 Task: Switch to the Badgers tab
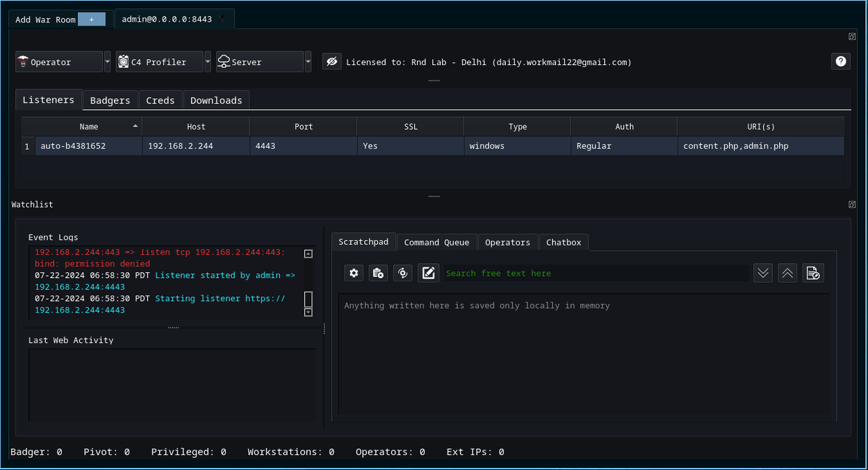coord(110,100)
